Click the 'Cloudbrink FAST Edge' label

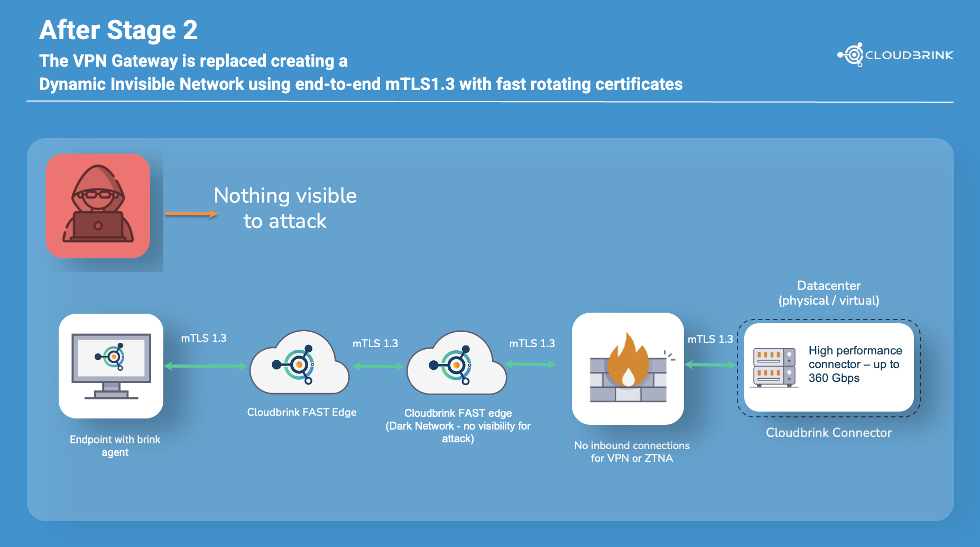[302, 412]
